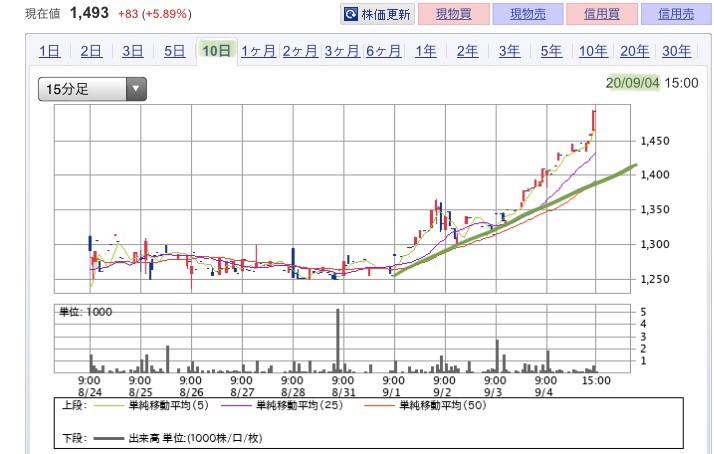Click the 8/31 date axis label
The width and height of the screenshot is (714, 454).
click(343, 392)
